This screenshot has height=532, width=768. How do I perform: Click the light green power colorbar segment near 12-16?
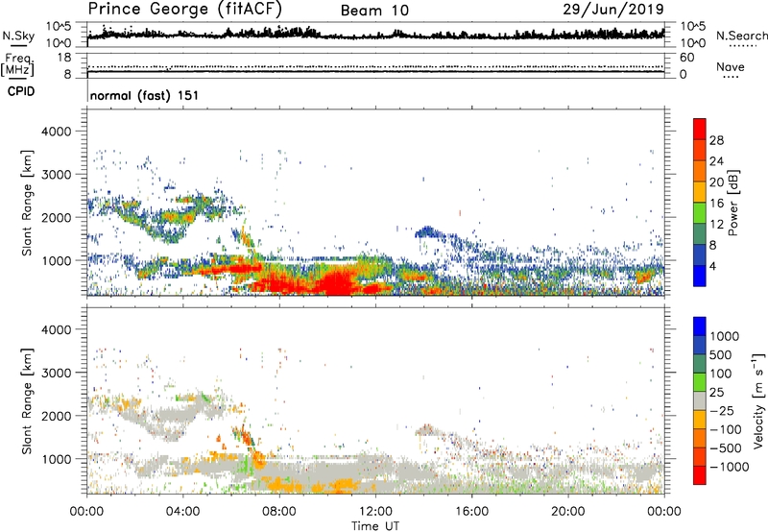(x=700, y=212)
